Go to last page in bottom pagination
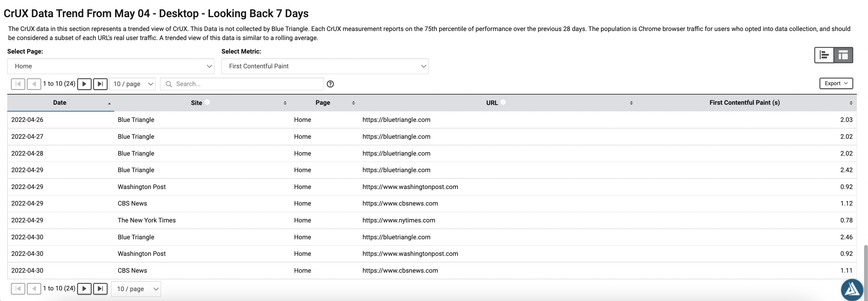Viewport: 868px width, 301px height. point(100,289)
